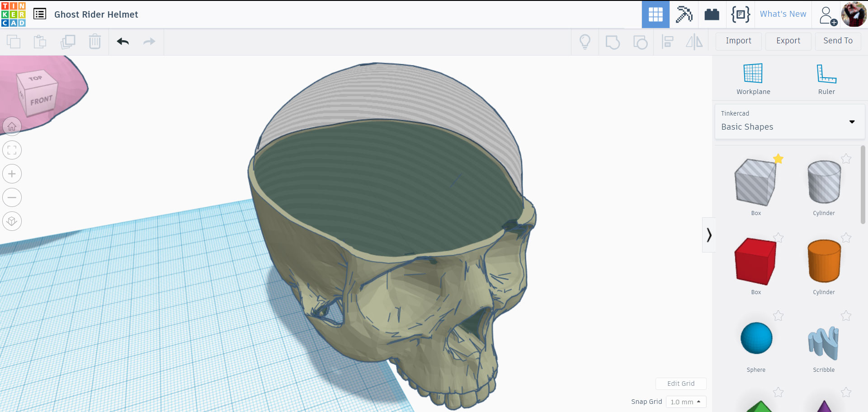Click the shapes panel scrollbar

coord(863,184)
